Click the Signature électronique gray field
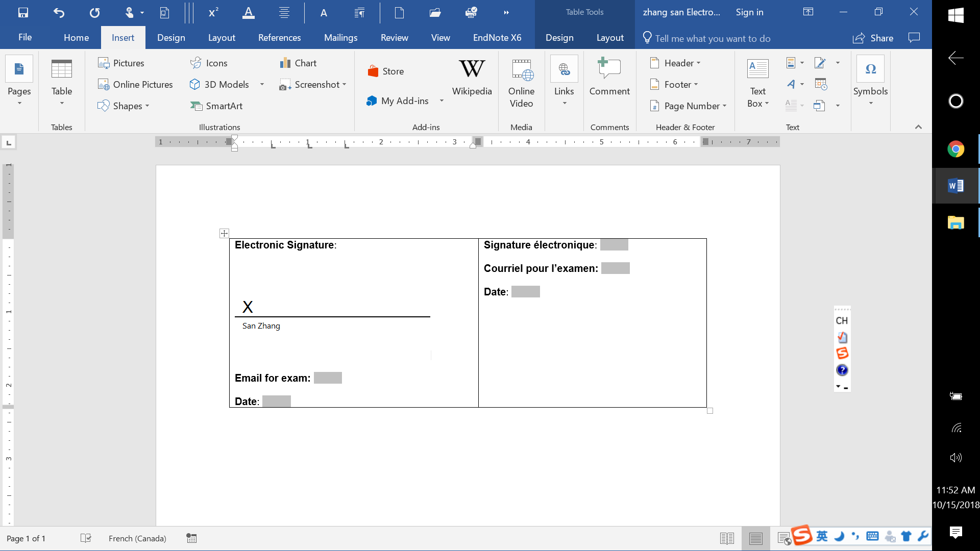Image resolution: width=980 pixels, height=551 pixels. tap(614, 245)
